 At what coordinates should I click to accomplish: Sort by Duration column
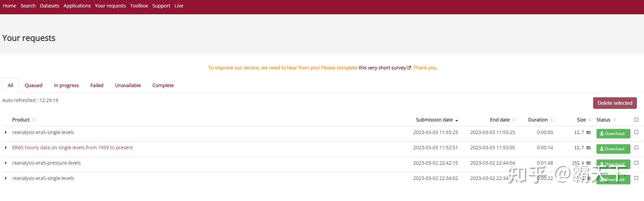point(552,120)
